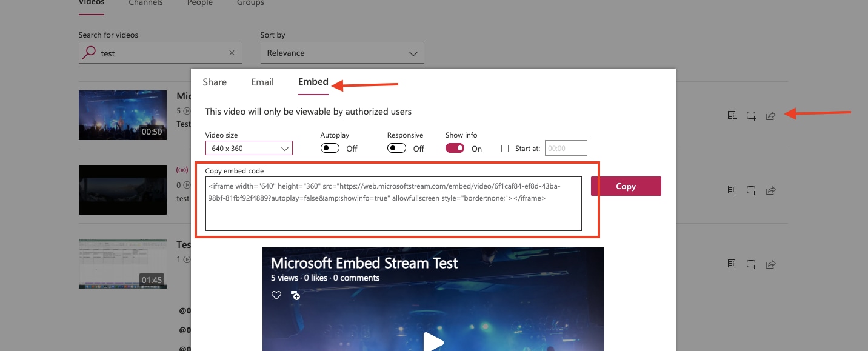The image size is (868, 351).
Task: Click the '5 views · 0 likes · 0 comments' text
Action: (325, 278)
